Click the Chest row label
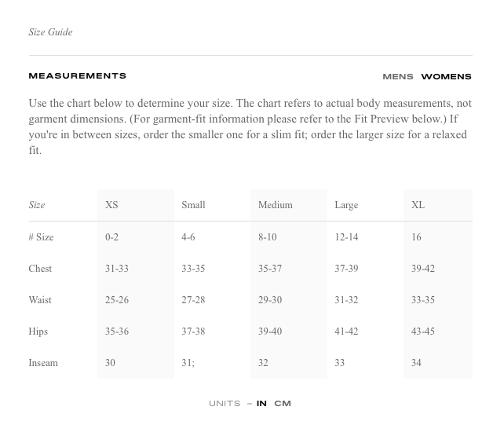The image size is (504, 425). click(x=40, y=269)
